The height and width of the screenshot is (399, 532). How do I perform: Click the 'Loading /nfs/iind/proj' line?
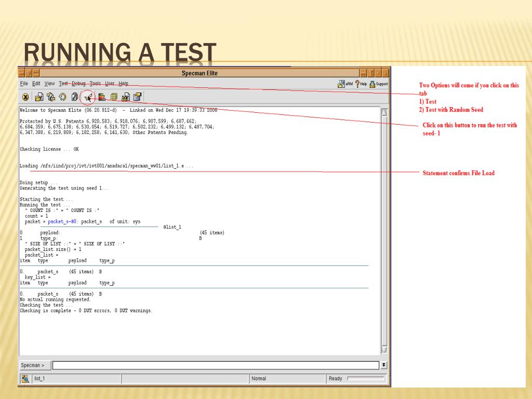pyautogui.click(x=107, y=166)
